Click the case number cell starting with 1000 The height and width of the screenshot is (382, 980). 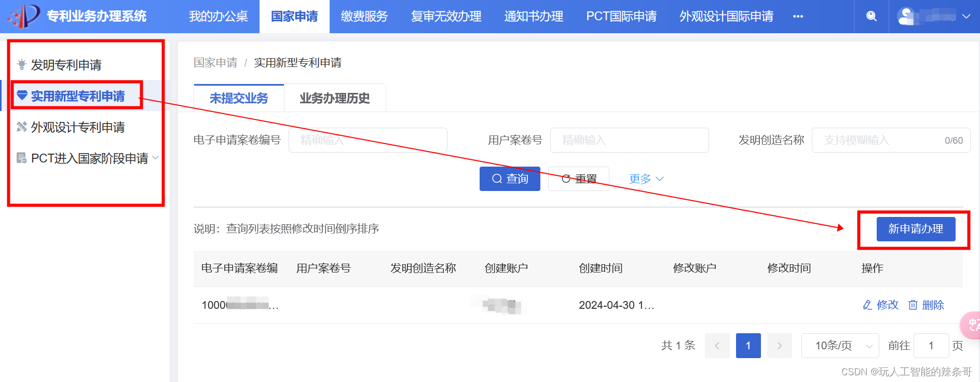(240, 305)
